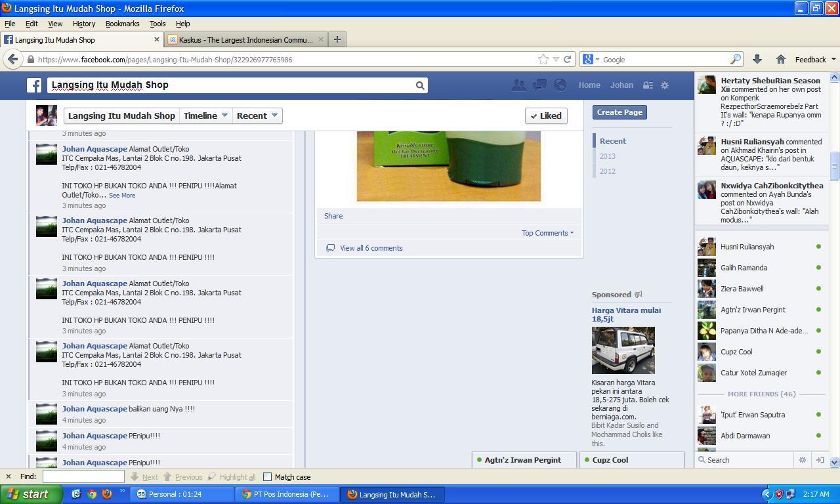
Task: Open the Recent dropdown
Action: (x=257, y=115)
